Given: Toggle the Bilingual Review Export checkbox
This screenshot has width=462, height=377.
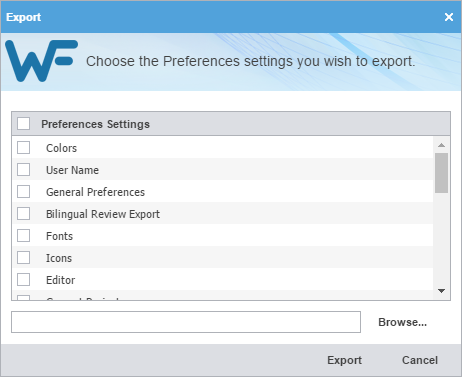Looking at the screenshot, I should (x=24, y=213).
